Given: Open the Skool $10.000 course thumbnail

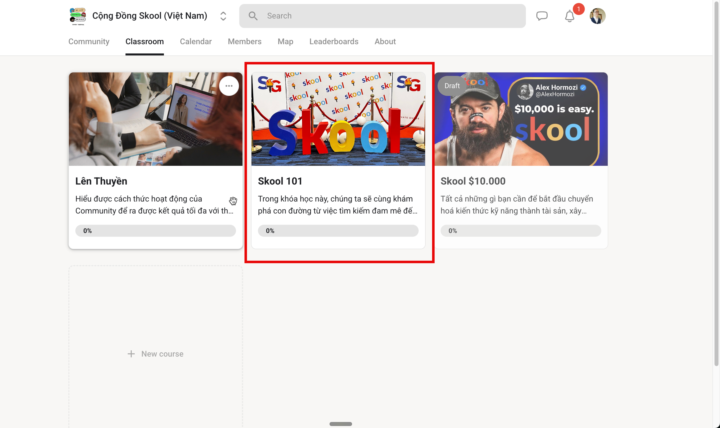Looking at the screenshot, I should (x=521, y=119).
